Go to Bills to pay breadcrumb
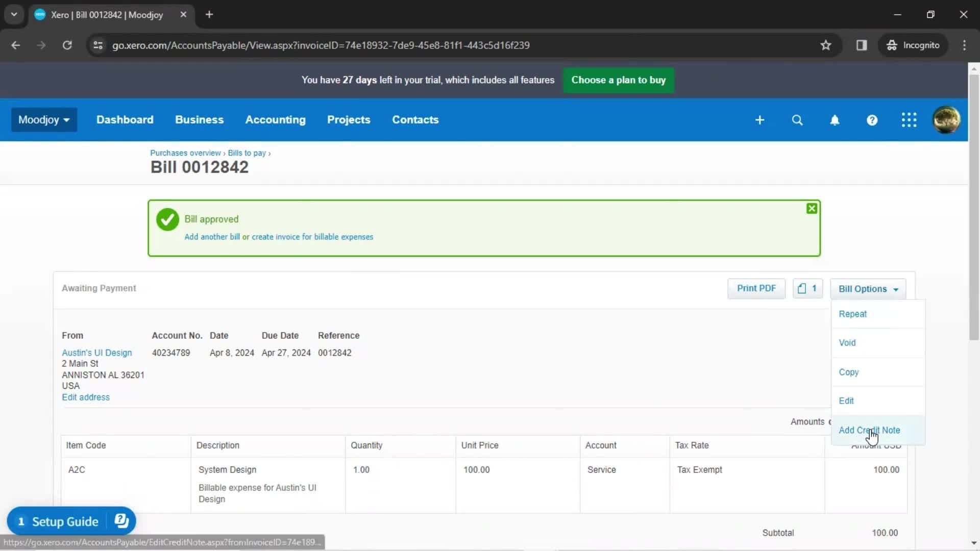Viewport: 980px width, 551px height. pos(247,153)
